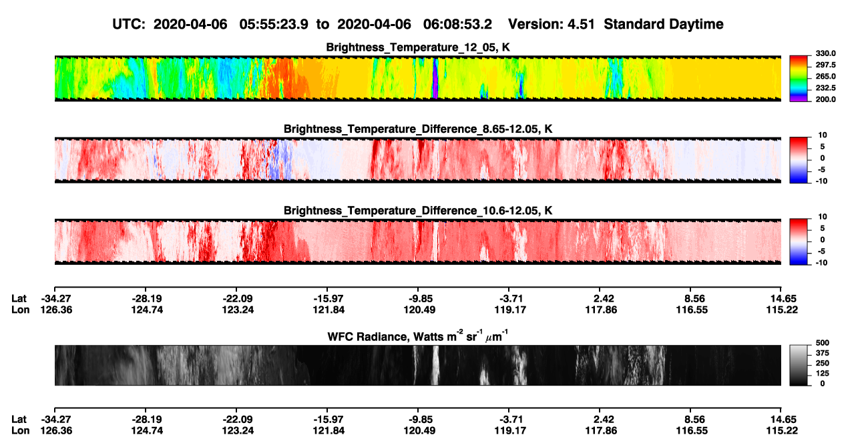The image size is (868, 445).
Task: Click latitude -34.27 on the upper axis
Action: tap(57, 298)
